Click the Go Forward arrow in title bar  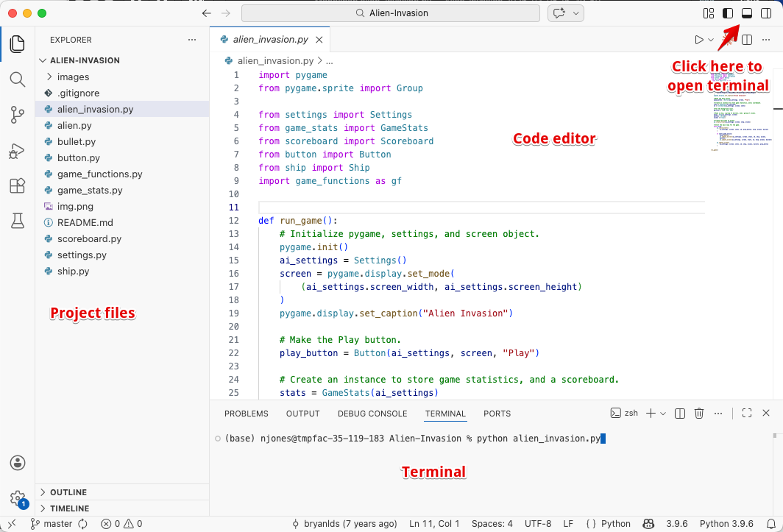[x=226, y=13]
